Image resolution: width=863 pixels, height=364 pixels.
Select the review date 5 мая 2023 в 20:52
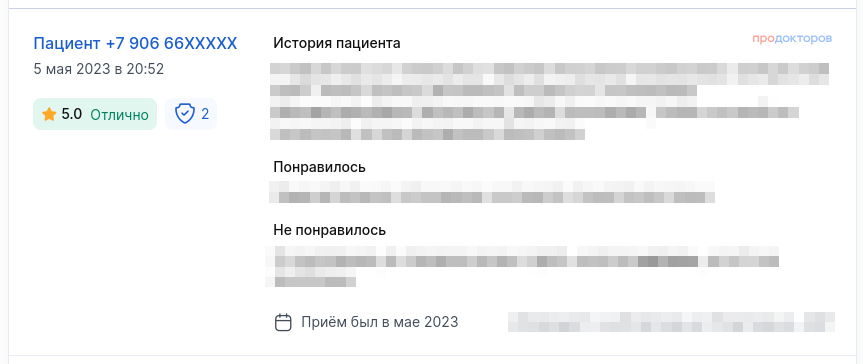click(x=99, y=69)
